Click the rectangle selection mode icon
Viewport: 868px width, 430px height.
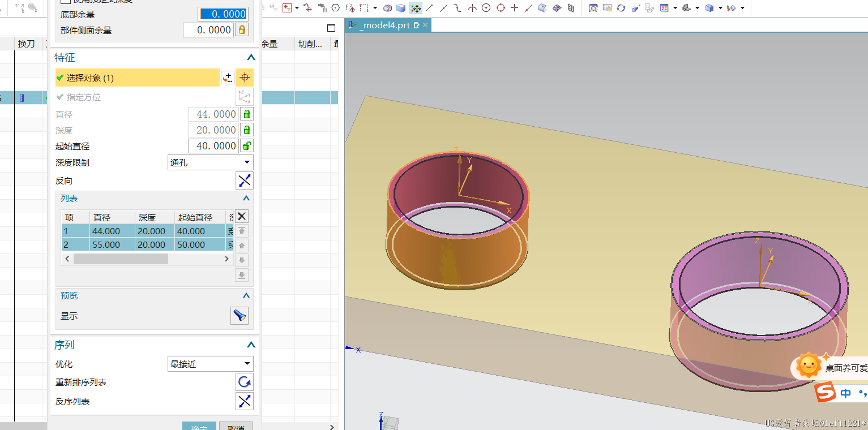pyautogui.click(x=364, y=8)
